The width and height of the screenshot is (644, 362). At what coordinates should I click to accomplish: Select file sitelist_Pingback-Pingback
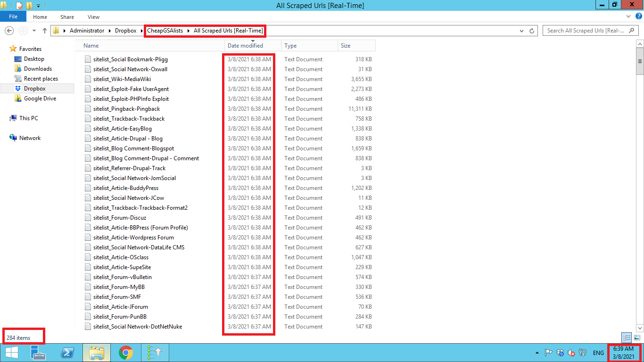pos(127,109)
